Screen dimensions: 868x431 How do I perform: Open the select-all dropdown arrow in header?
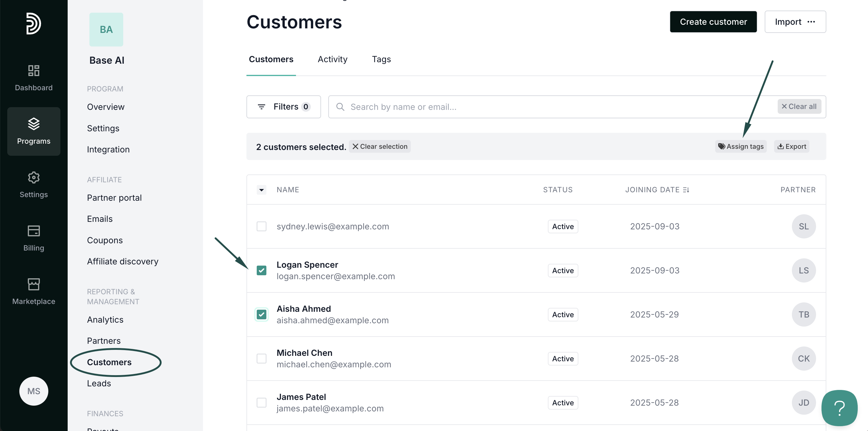(x=262, y=190)
